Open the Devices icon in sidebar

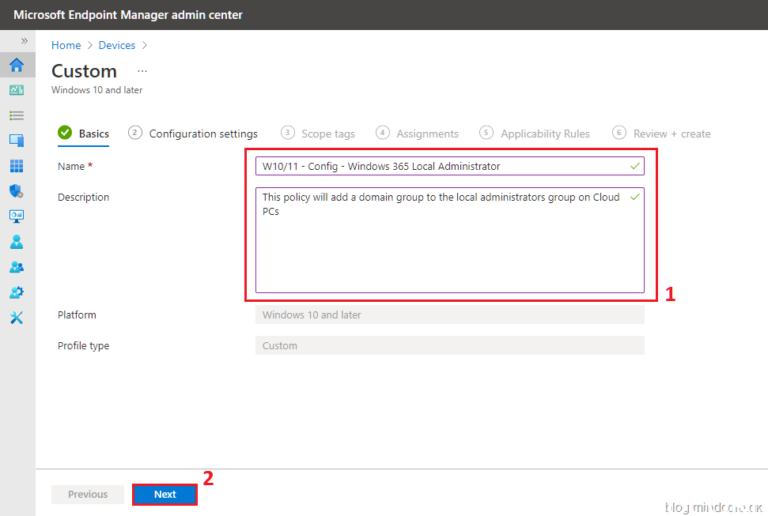tap(17, 141)
